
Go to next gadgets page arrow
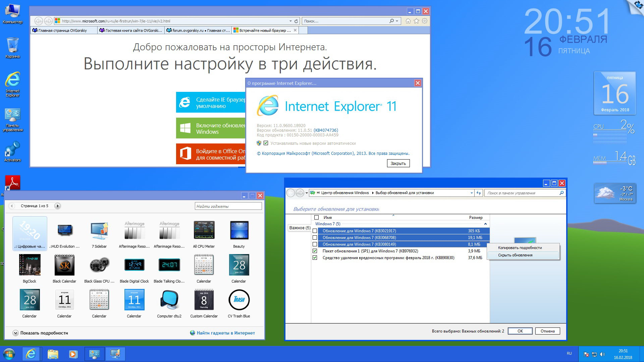(57, 206)
